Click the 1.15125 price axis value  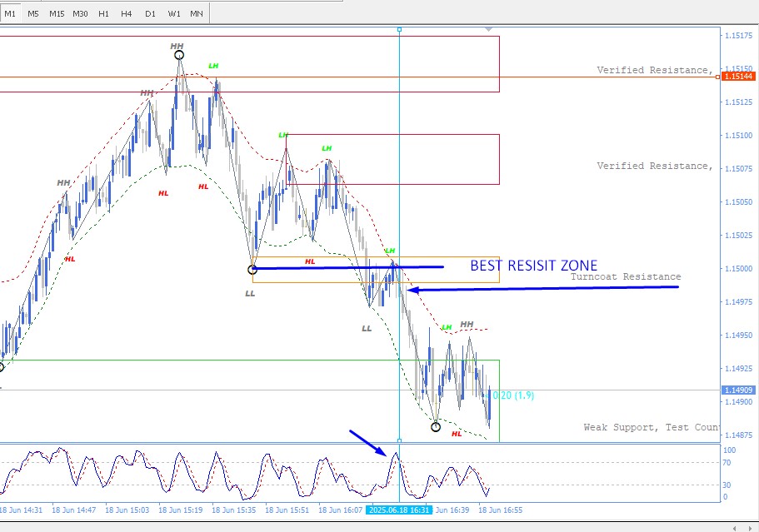click(x=738, y=102)
